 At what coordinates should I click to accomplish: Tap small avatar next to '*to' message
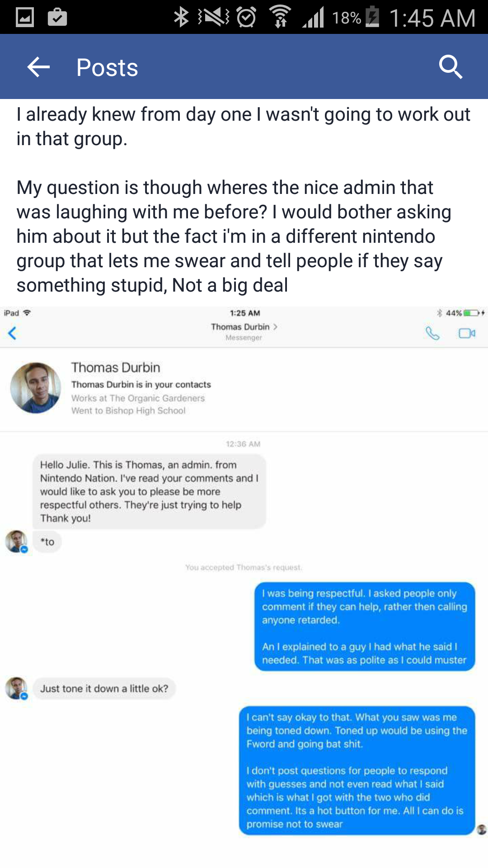coord(16,541)
